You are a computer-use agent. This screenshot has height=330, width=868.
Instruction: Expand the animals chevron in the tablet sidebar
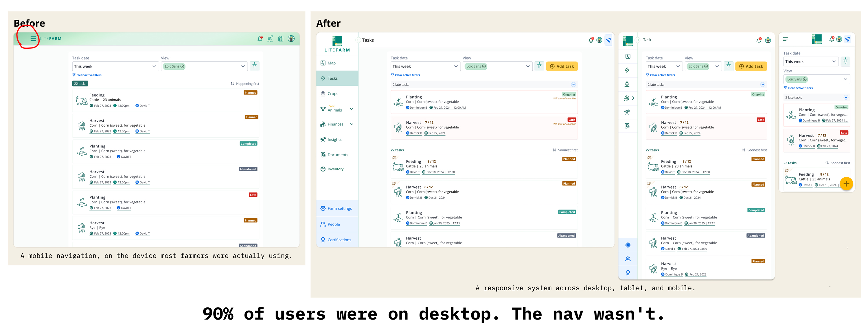[x=633, y=98]
